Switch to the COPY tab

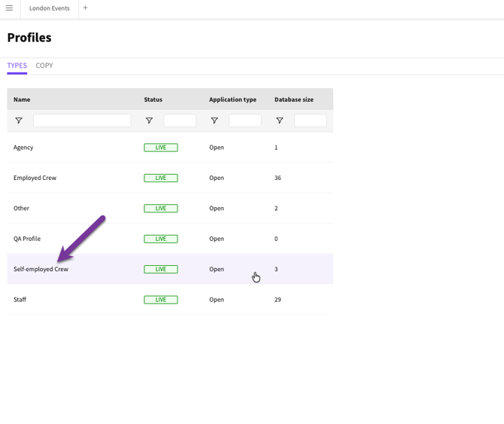[x=44, y=66]
